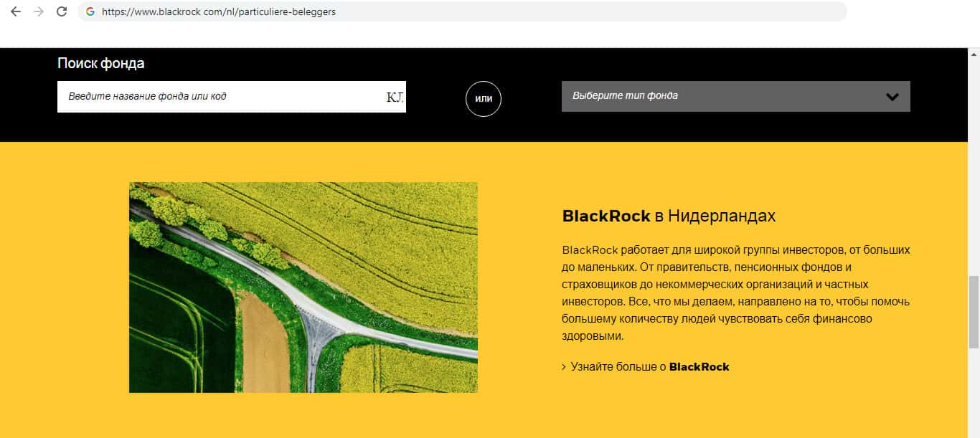This screenshot has width=980, height=438.
Task: Click the browser back arrow
Action: [x=16, y=11]
